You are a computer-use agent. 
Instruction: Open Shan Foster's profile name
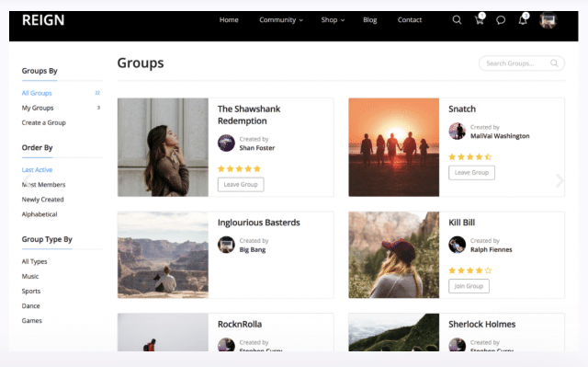tap(257, 148)
